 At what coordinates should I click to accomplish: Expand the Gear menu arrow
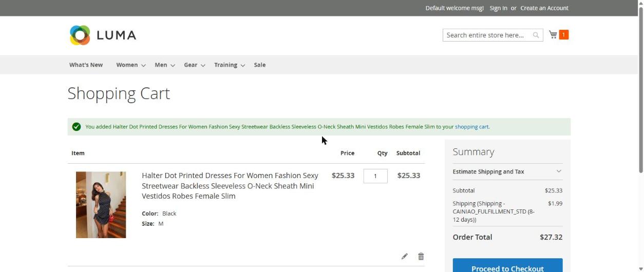[x=203, y=65]
